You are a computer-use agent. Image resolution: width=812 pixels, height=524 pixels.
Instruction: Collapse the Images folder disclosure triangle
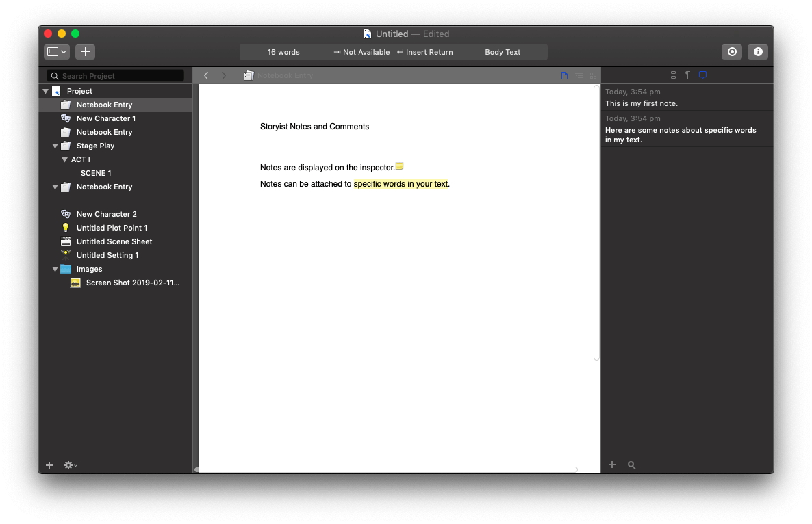55,269
